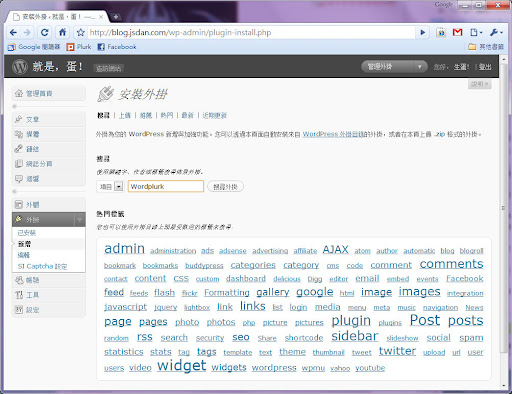Open the Google bookmark in bookmarks bar
Viewport: 512px width, 394px height.
[34, 47]
